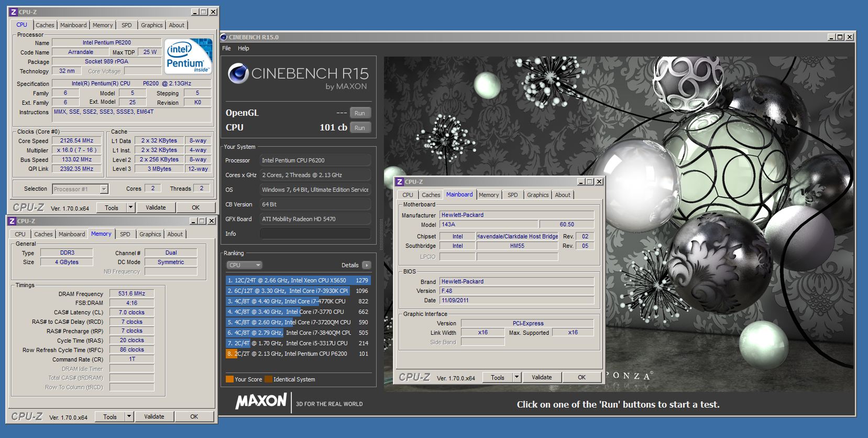The image size is (868, 438).
Task: Click the brown Identical System legend swatch
Action: (268, 379)
